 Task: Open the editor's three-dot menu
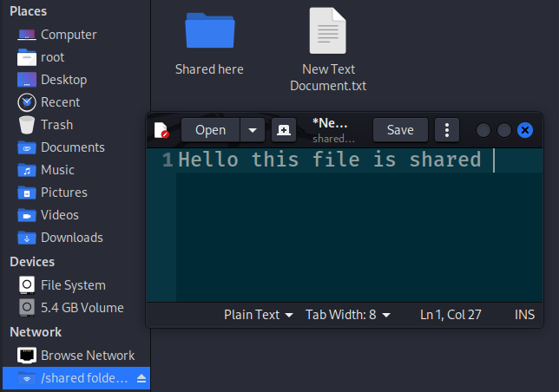(446, 130)
